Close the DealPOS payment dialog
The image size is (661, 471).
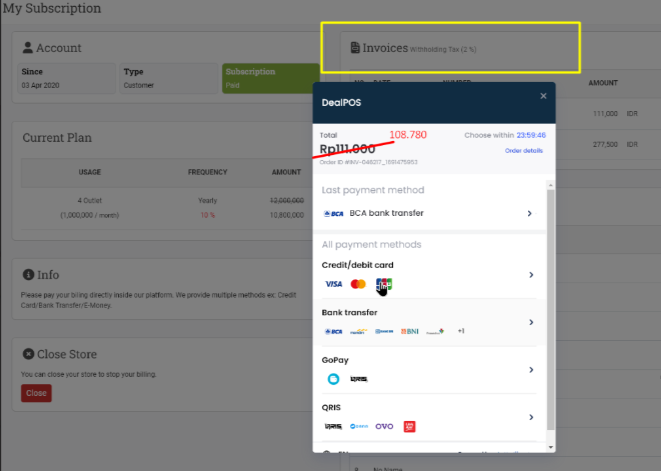coord(543,96)
